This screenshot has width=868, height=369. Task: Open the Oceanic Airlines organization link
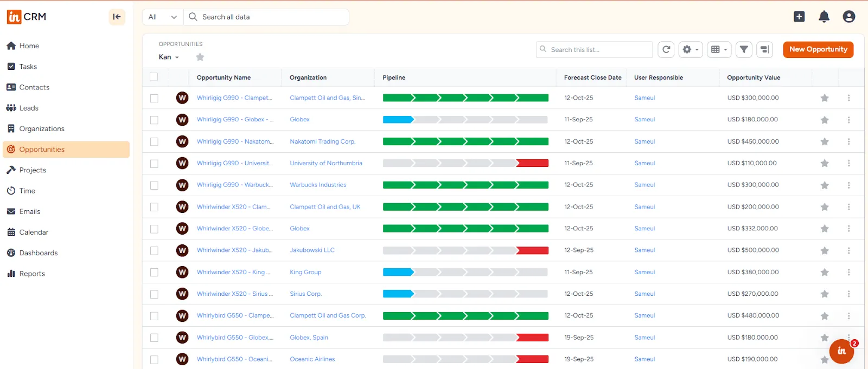[x=312, y=359]
